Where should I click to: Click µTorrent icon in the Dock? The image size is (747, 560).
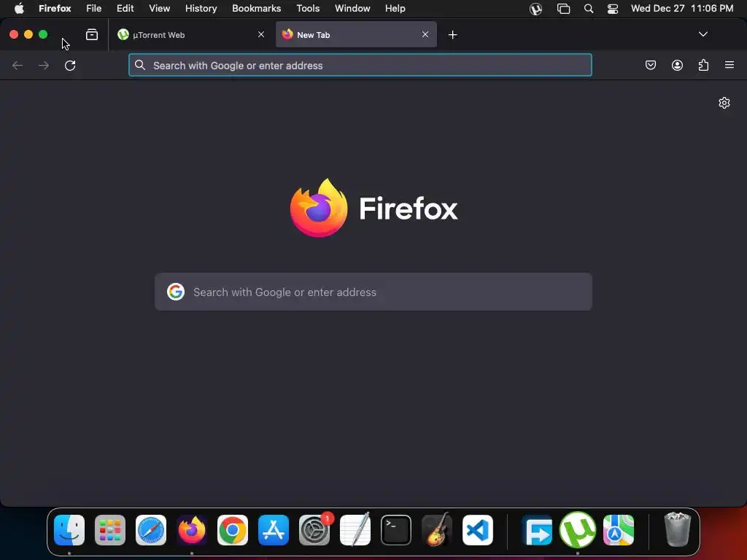point(578,529)
